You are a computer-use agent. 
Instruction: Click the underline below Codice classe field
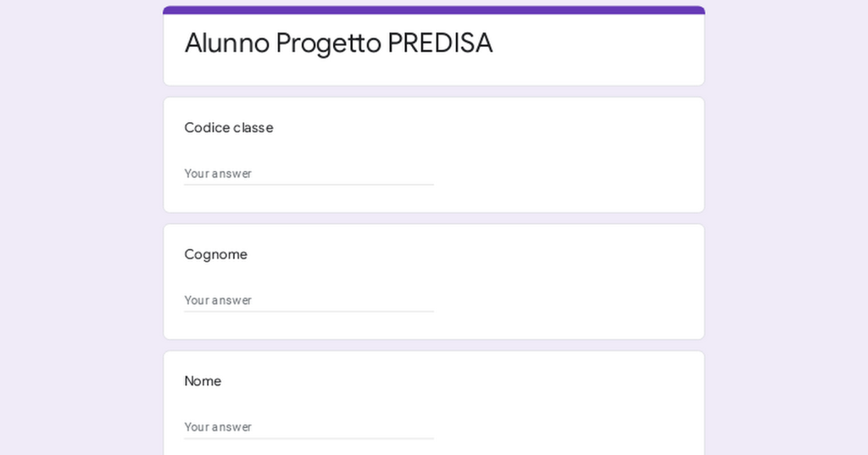click(x=309, y=185)
